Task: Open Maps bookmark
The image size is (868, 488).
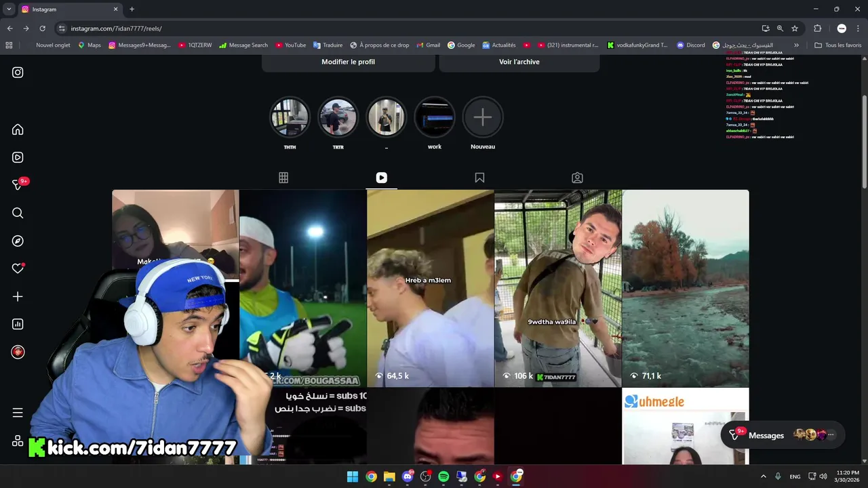Action: (90, 45)
